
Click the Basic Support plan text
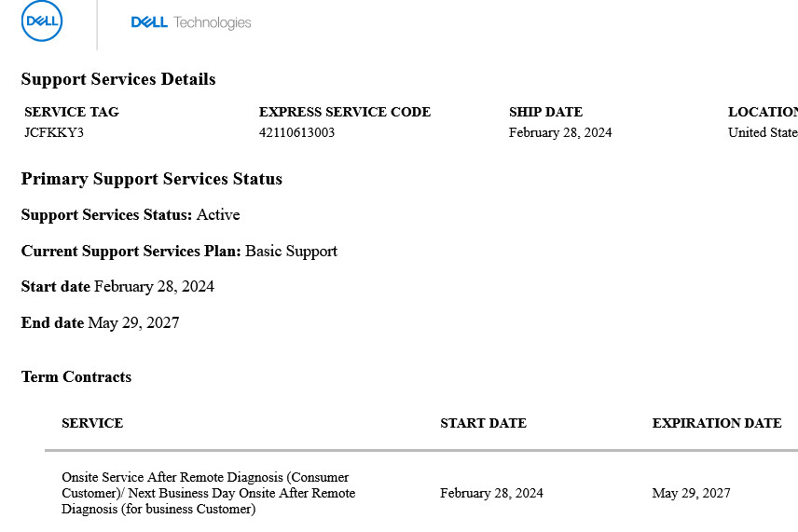point(291,252)
